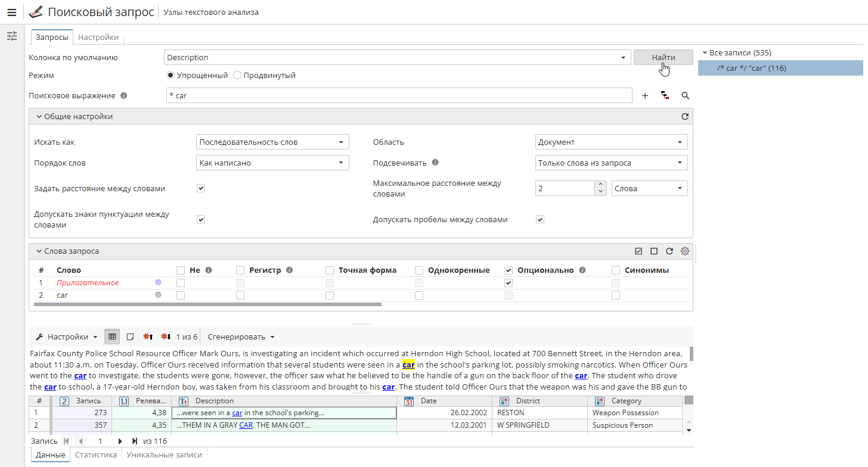Viewport: 868px width, 467px height.
Task: Jump to first record navigation arrow
Action: (66, 441)
